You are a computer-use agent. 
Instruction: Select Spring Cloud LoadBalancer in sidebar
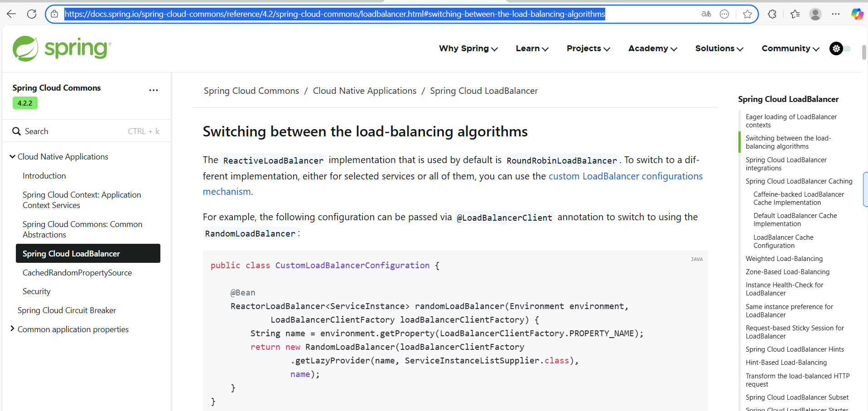[88, 253]
